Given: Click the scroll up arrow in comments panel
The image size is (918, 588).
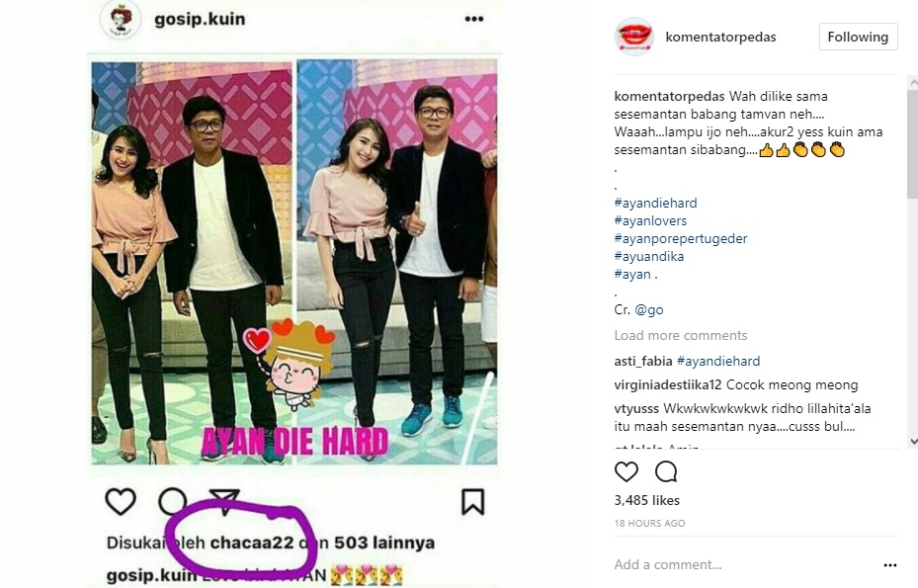Looking at the screenshot, I should click(x=913, y=83).
